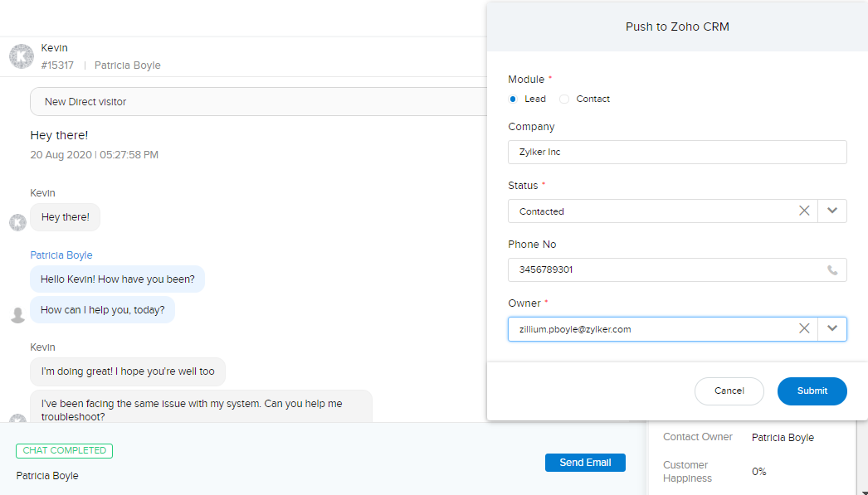Viewport: 868px width, 495px height.
Task: Click the Phone No input field
Action: (664, 270)
